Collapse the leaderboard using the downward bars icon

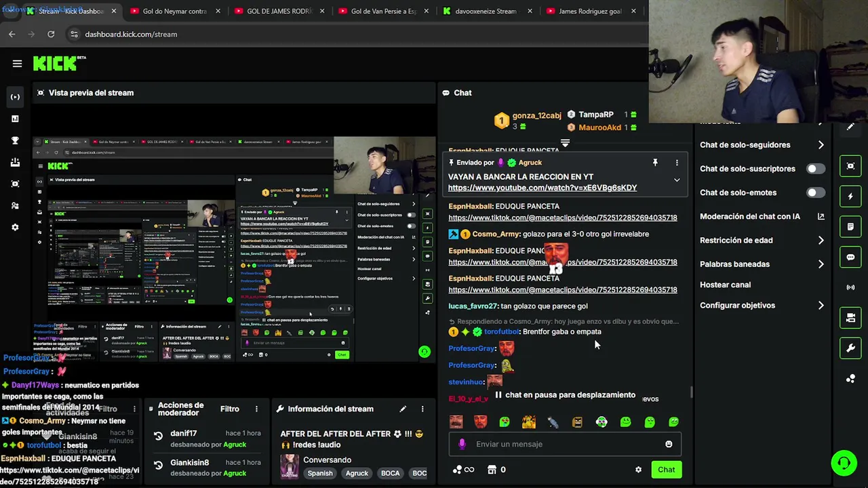tap(565, 143)
